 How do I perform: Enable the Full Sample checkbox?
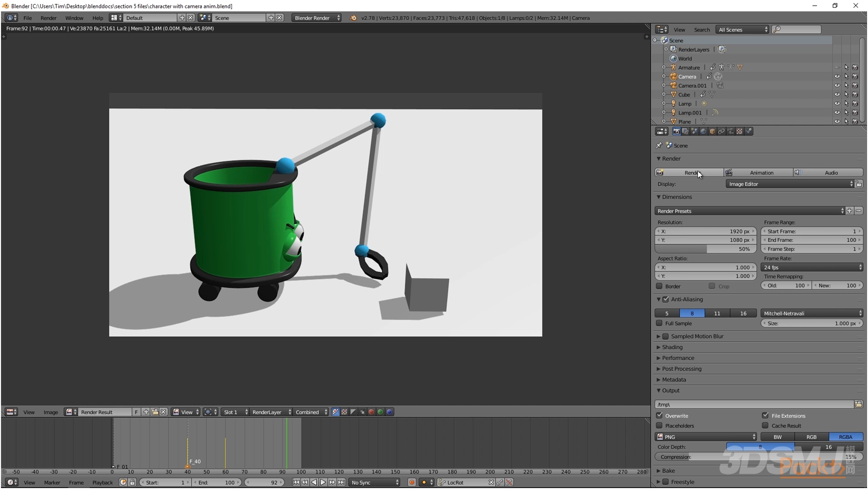(x=659, y=324)
